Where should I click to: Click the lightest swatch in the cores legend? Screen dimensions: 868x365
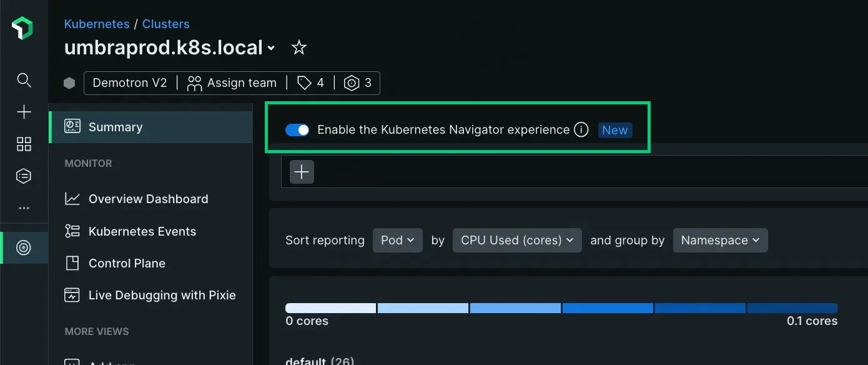coord(330,308)
